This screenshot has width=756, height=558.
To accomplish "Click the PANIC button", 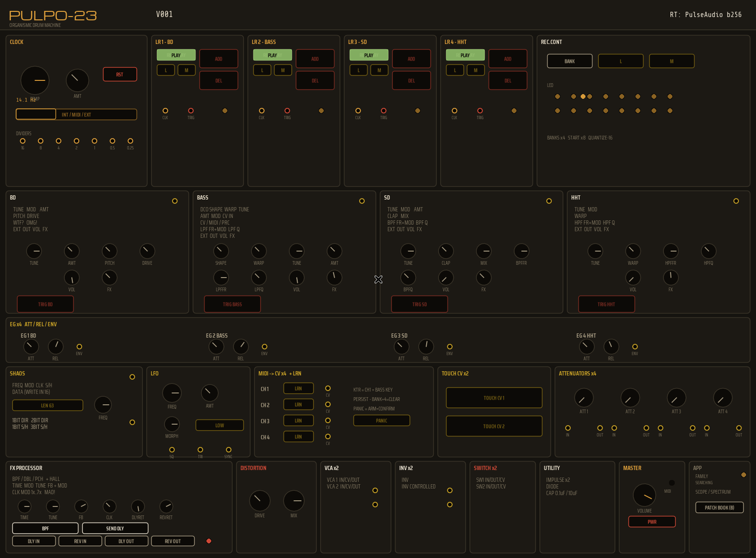I will click(382, 420).
